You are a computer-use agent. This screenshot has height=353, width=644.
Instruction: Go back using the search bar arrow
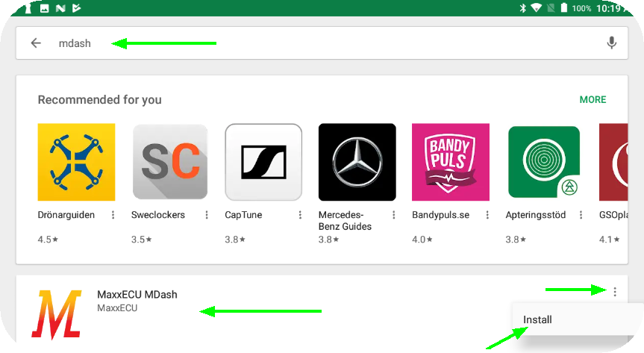click(x=36, y=43)
